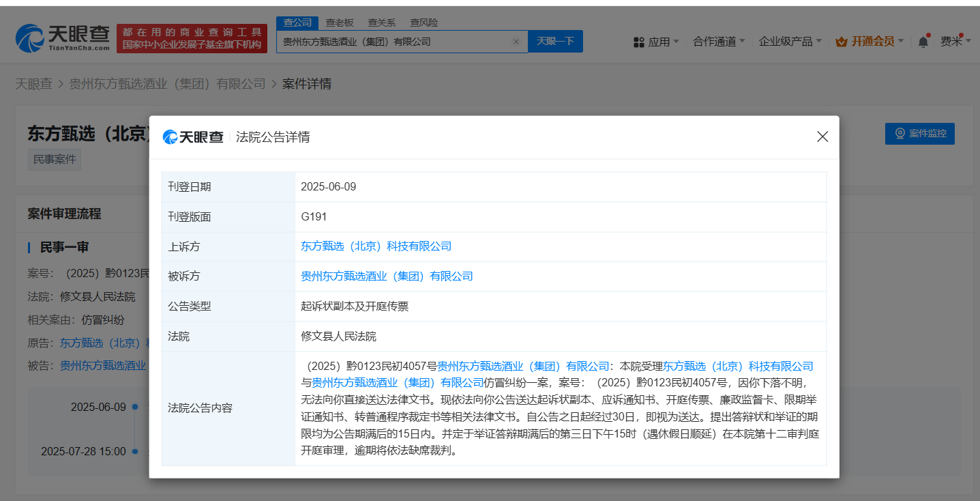Image resolution: width=980 pixels, height=501 pixels.
Task: Click the 东方甄选（北京）科技有限公司 link in the announcement content
Action: click(739, 367)
